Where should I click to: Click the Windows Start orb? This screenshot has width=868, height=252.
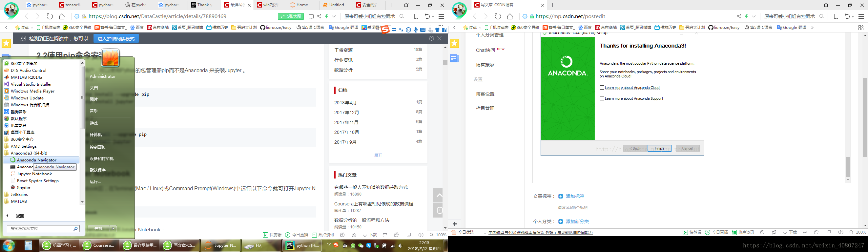click(x=9, y=245)
